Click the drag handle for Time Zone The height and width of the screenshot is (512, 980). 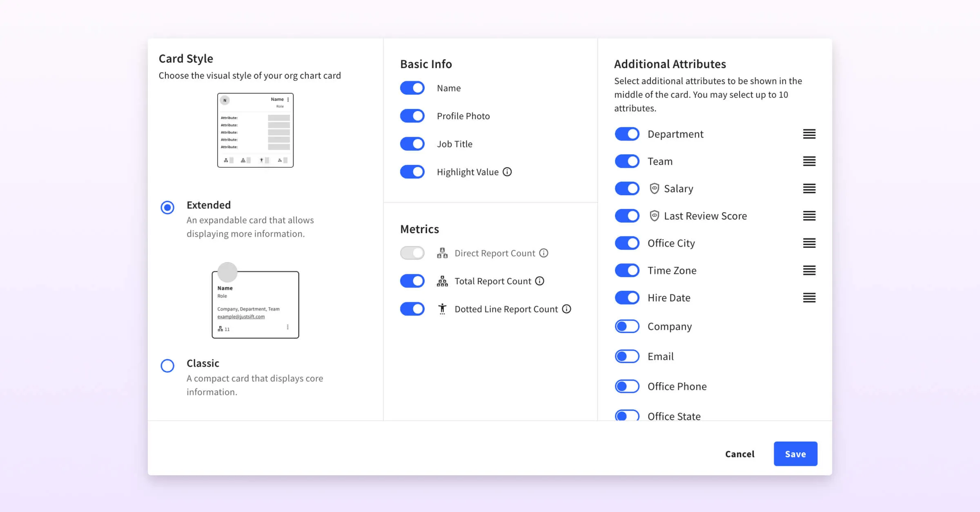[809, 270]
